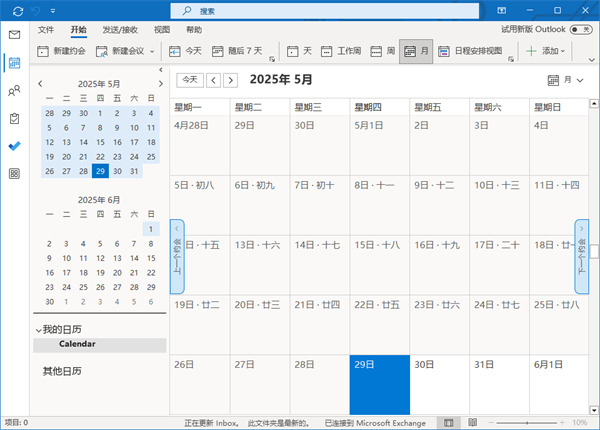
Task: Open the View tab
Action: coord(162,30)
